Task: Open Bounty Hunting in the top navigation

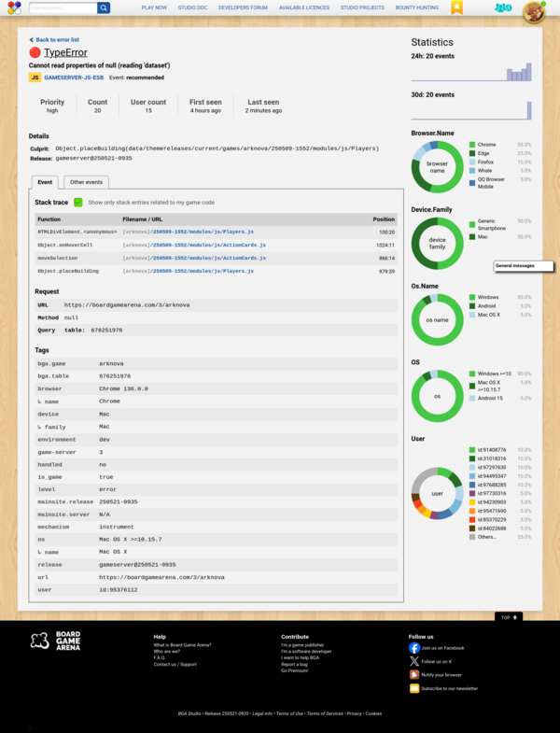Action: tap(416, 7)
